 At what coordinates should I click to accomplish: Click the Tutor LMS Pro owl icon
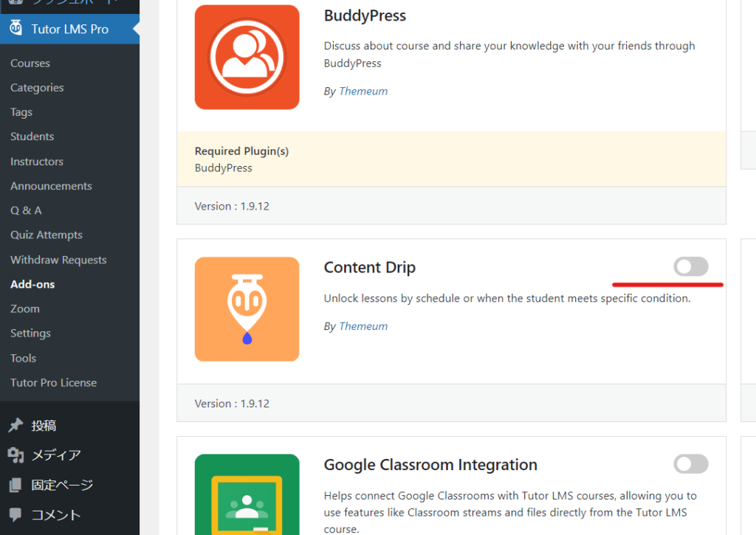tap(16, 30)
